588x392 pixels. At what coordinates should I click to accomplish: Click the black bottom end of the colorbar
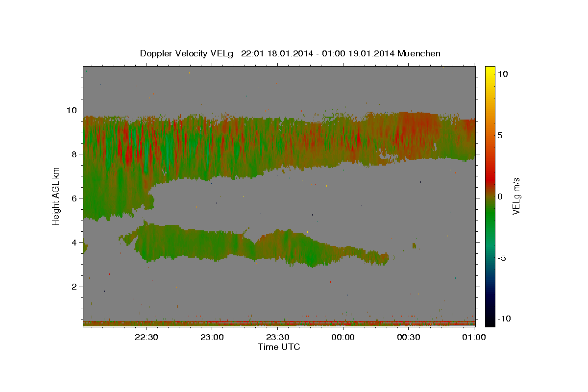click(x=490, y=321)
